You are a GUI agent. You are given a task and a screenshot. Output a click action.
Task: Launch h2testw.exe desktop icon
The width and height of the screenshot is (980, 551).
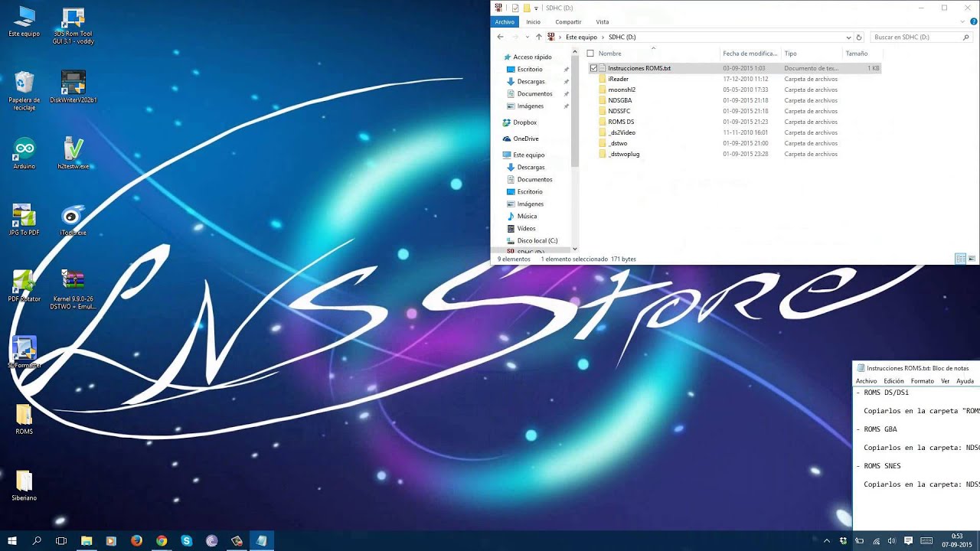click(73, 153)
